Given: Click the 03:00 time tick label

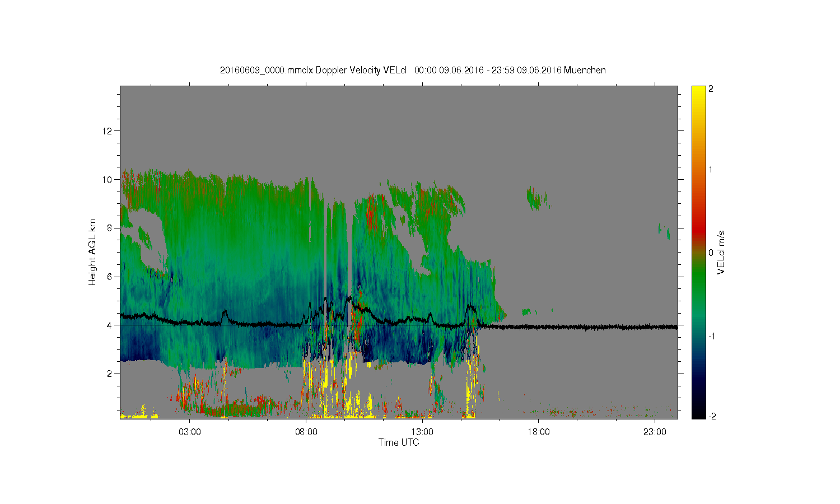Looking at the screenshot, I should (x=190, y=432).
